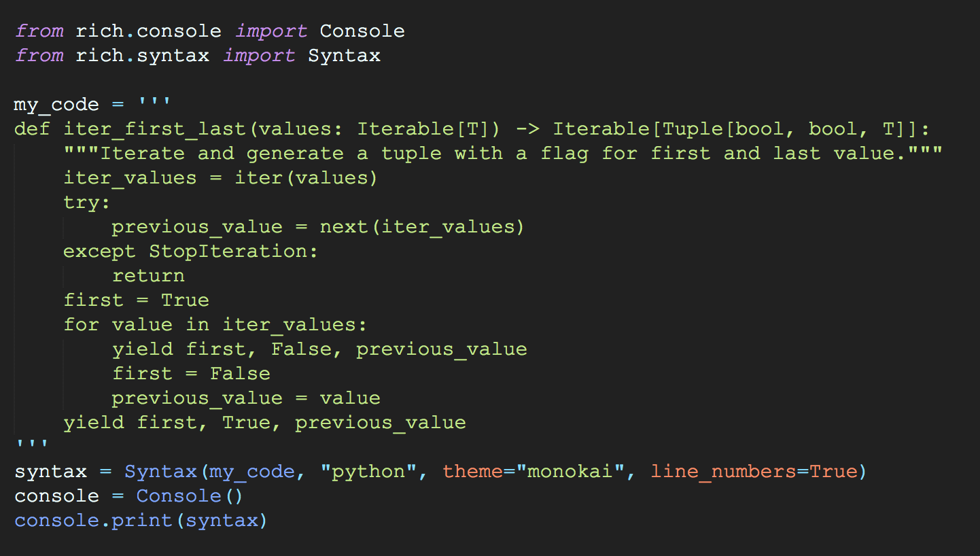The image size is (980, 556).
Task: Click the next(iter_values) call
Action: tap(421, 227)
